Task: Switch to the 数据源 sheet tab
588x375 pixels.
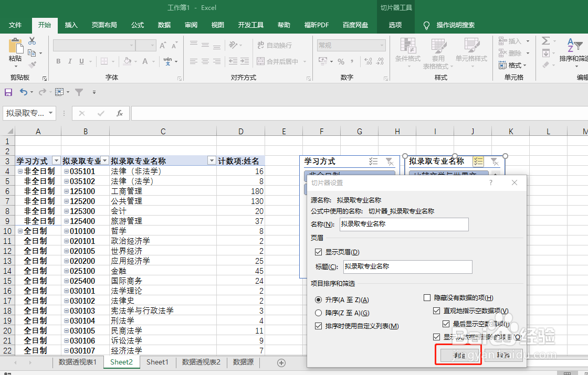Action: pos(244,362)
